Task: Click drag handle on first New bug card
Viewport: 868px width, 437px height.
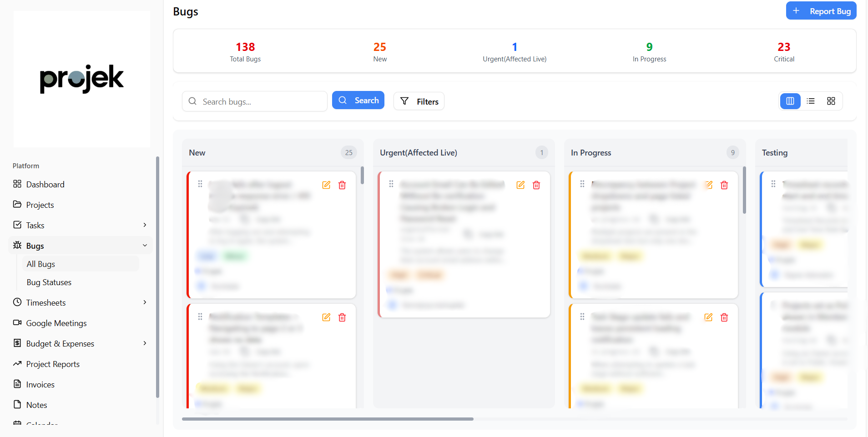Action: pyautogui.click(x=200, y=184)
